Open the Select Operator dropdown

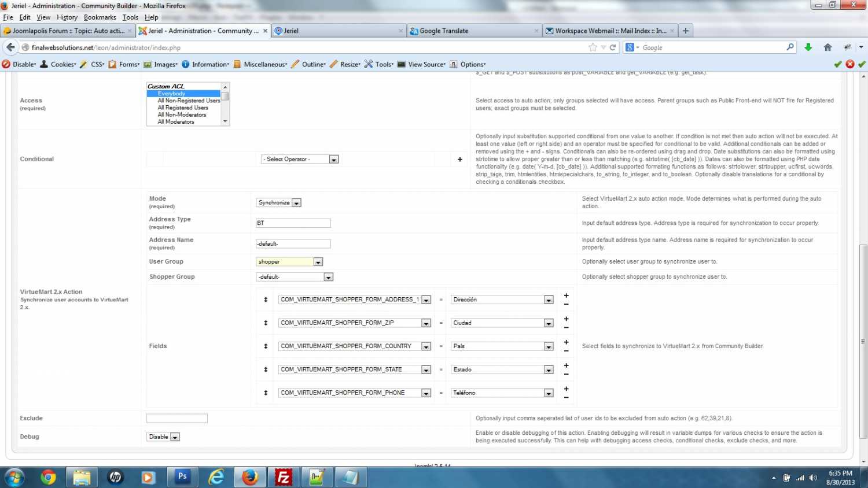click(x=300, y=159)
